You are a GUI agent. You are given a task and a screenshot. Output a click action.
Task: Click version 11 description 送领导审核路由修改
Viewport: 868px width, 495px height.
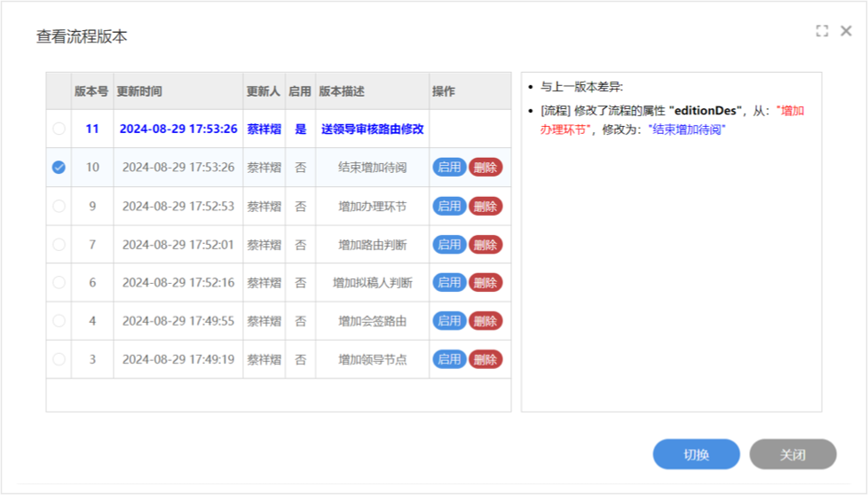372,129
